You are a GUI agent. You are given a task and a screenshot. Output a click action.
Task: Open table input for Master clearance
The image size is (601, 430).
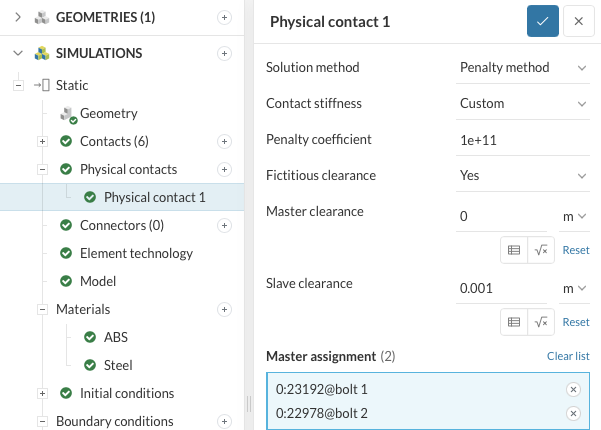click(x=514, y=250)
